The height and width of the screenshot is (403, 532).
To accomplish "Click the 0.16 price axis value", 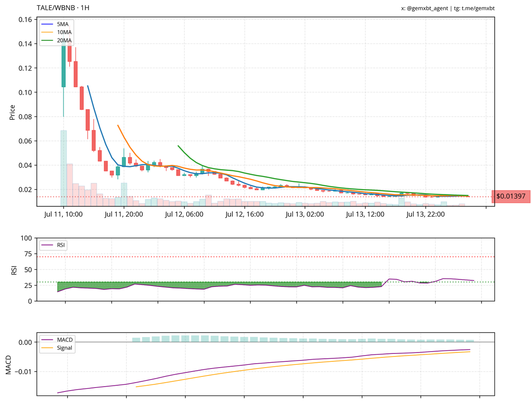I will point(25,20).
